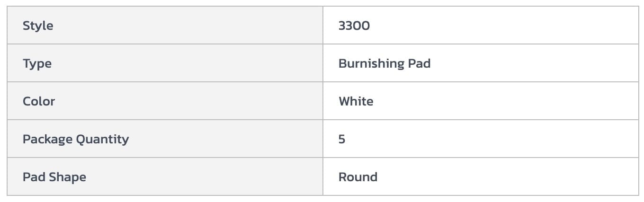Click the Type label cell
This screenshot has height=202, width=644.
(x=37, y=63)
